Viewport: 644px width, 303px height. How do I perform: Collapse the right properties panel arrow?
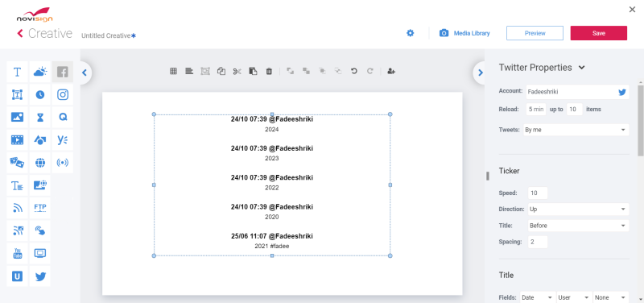pos(481,73)
